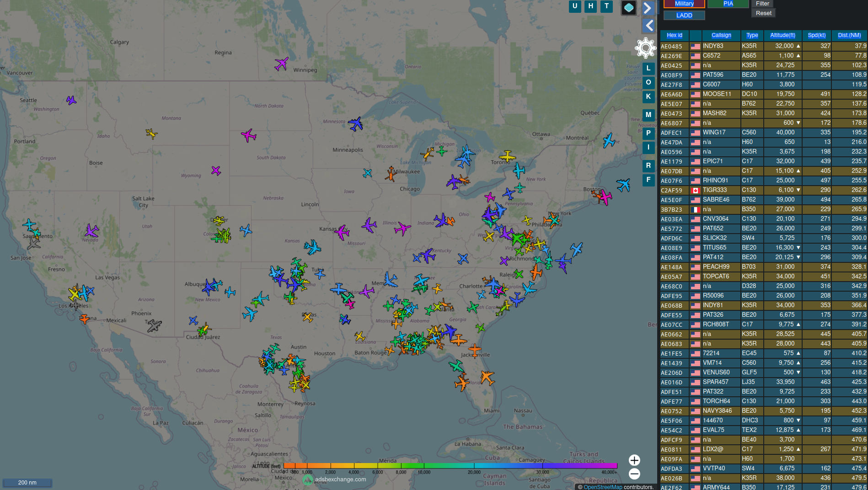The image size is (868, 490).
Task: Sort table by Type column
Action: click(x=752, y=35)
